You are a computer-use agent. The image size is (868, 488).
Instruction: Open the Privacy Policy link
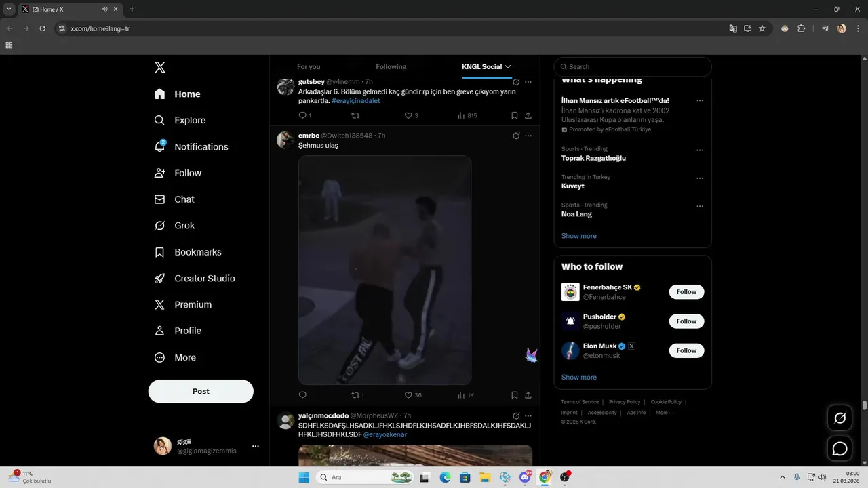(x=625, y=402)
